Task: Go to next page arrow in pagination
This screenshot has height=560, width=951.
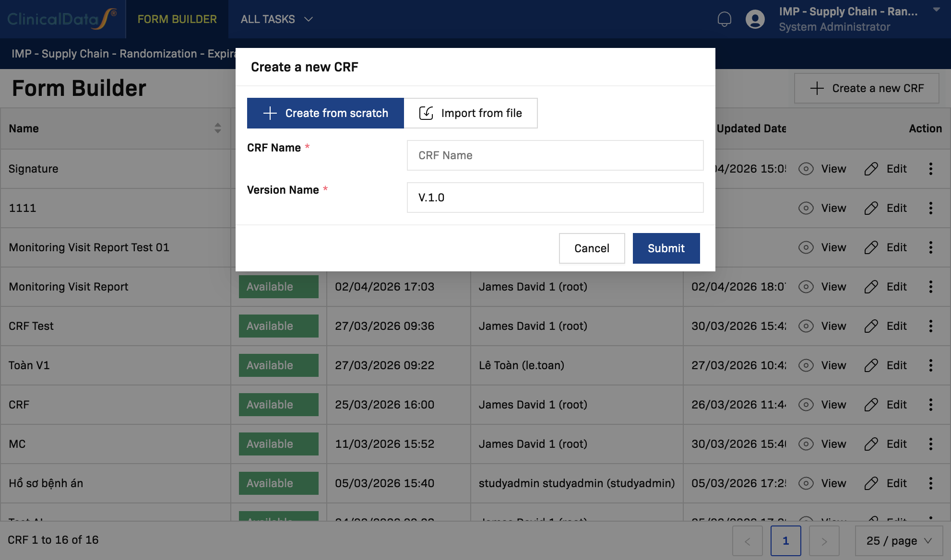Action: 824,541
